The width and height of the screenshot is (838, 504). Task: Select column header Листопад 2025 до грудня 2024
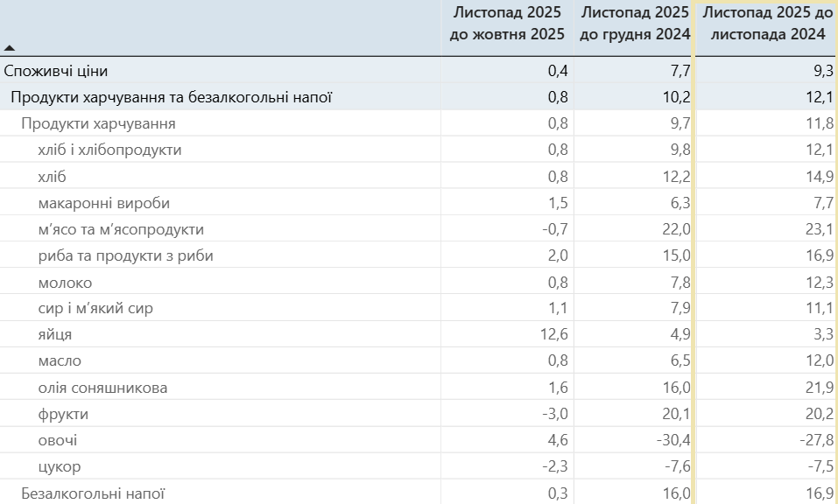coord(635,24)
